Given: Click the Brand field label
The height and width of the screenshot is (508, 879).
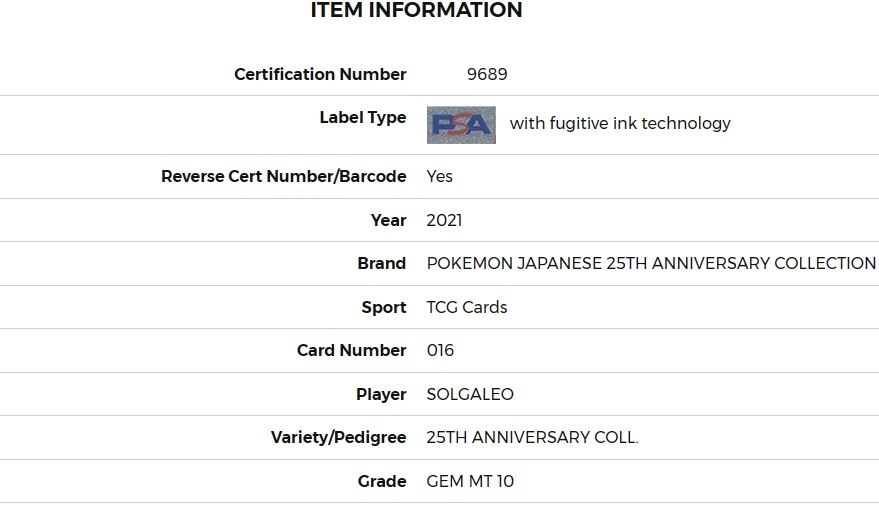Looking at the screenshot, I should [381, 263].
